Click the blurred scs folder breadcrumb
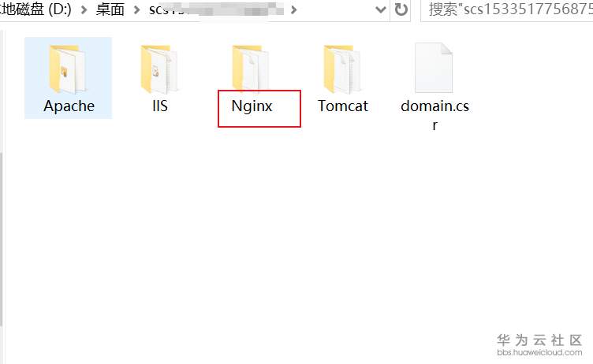This screenshot has height=364, width=593. point(215,9)
